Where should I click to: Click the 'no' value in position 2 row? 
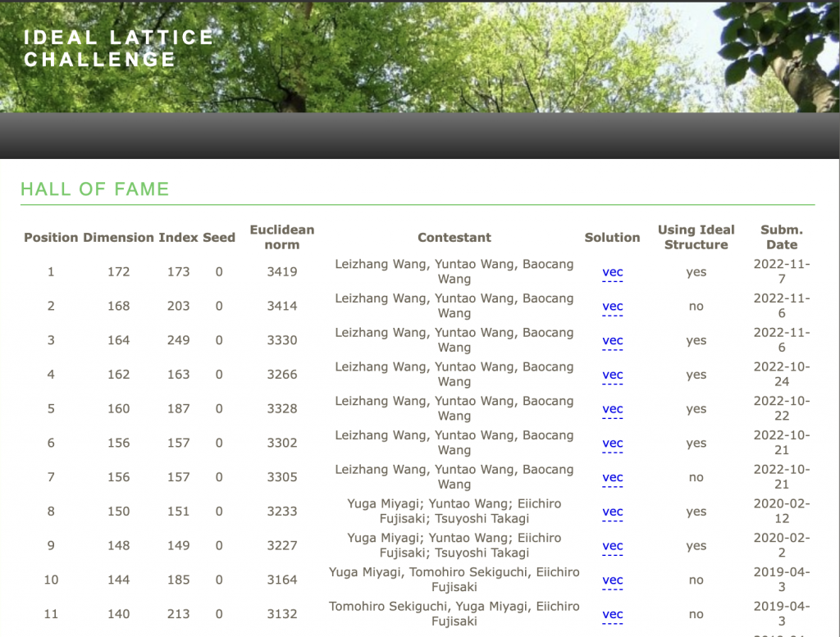point(696,306)
